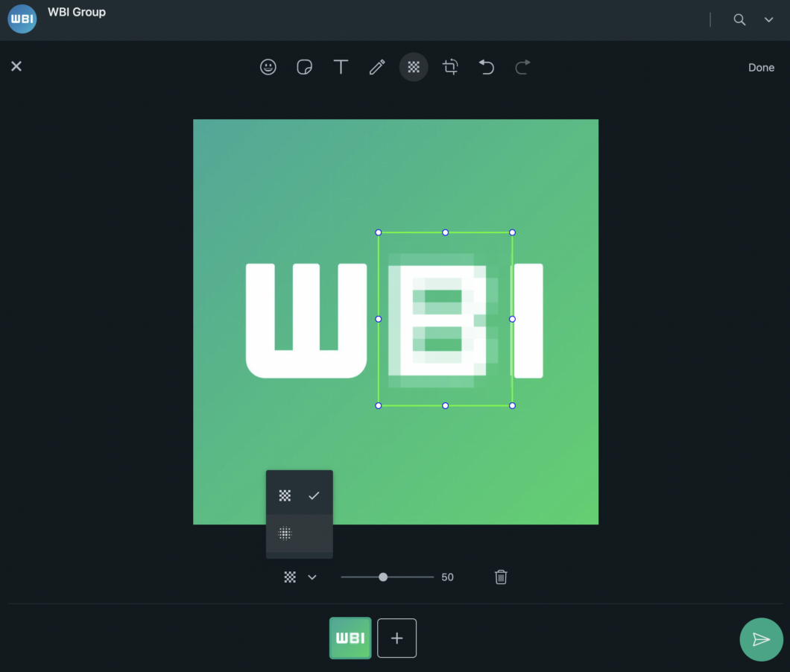Click the top-right selection handle

coord(513,232)
